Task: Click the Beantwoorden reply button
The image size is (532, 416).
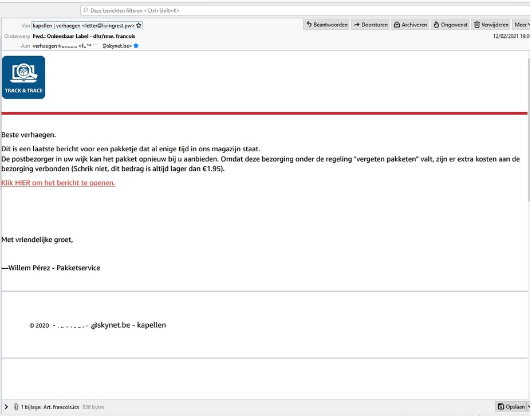Action: 326,25
